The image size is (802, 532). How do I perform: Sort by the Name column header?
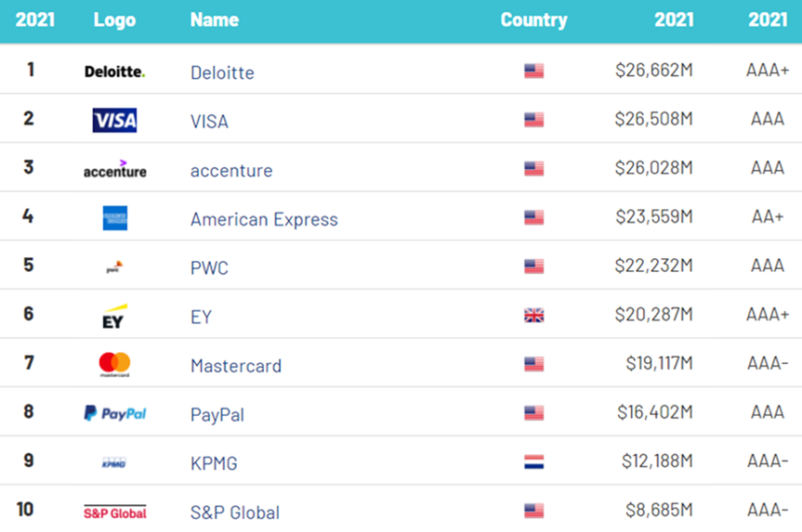click(215, 19)
